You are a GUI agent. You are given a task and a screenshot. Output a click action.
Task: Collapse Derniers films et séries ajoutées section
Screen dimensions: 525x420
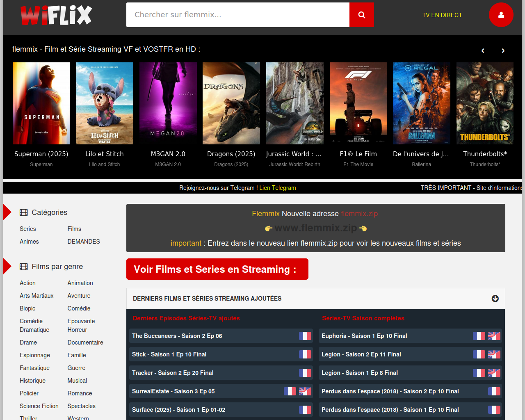point(495,299)
